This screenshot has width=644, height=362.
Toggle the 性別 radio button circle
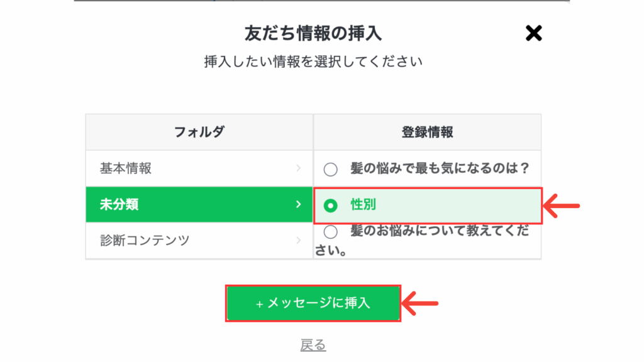[x=330, y=206]
